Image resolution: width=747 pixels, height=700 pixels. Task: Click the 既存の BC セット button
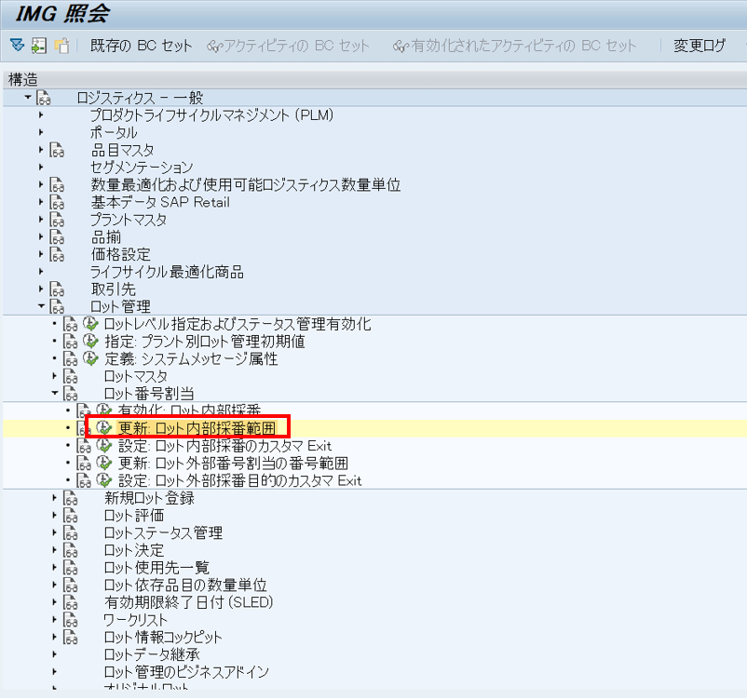(142, 46)
